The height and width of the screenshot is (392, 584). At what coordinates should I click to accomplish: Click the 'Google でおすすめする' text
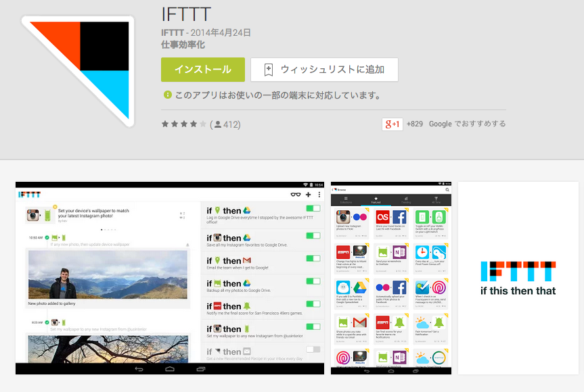(467, 124)
